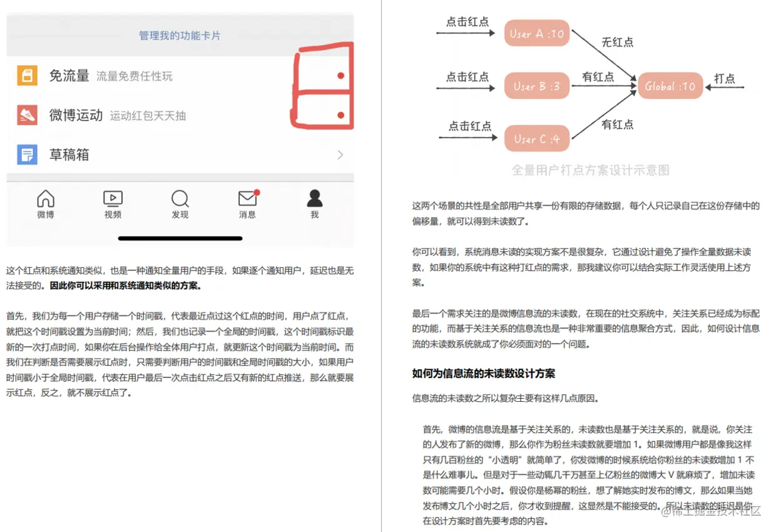Select the 微博运动 row label
Viewport: 776px width, 532px height.
click(76, 115)
